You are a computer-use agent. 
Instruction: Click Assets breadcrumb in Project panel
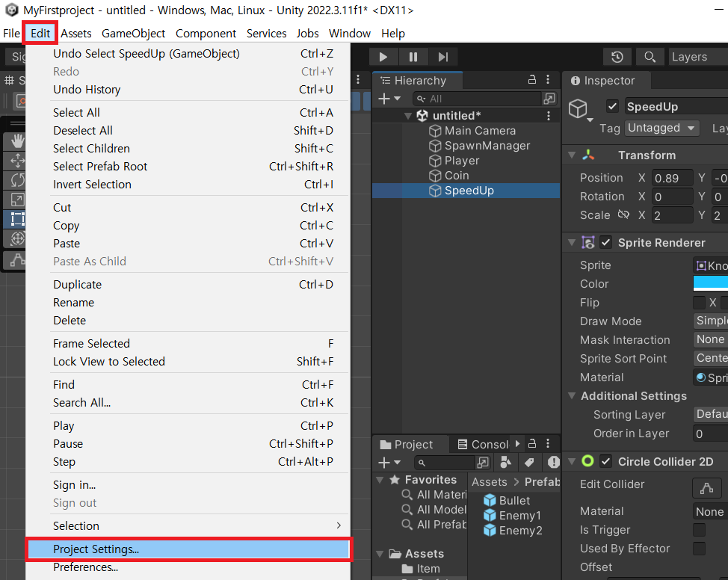(x=490, y=481)
